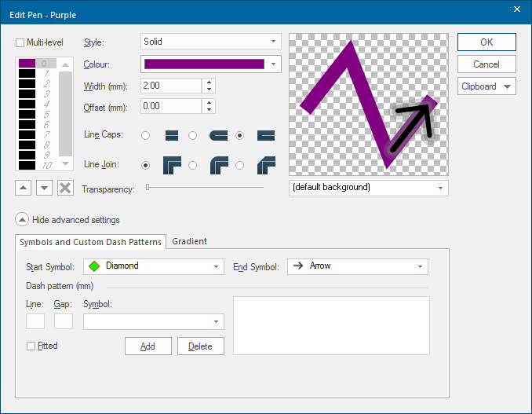The width and height of the screenshot is (532, 414).
Task: Select level number 10 in list
Action: tap(47, 166)
